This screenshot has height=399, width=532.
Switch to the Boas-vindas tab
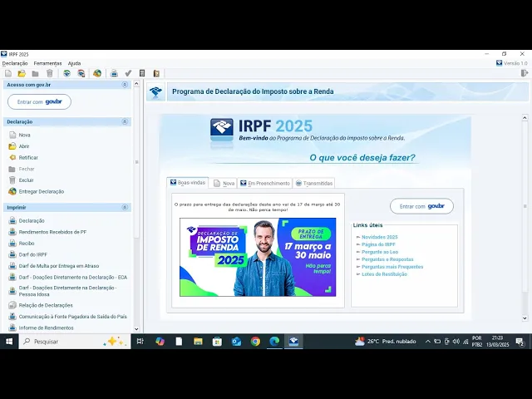click(188, 183)
